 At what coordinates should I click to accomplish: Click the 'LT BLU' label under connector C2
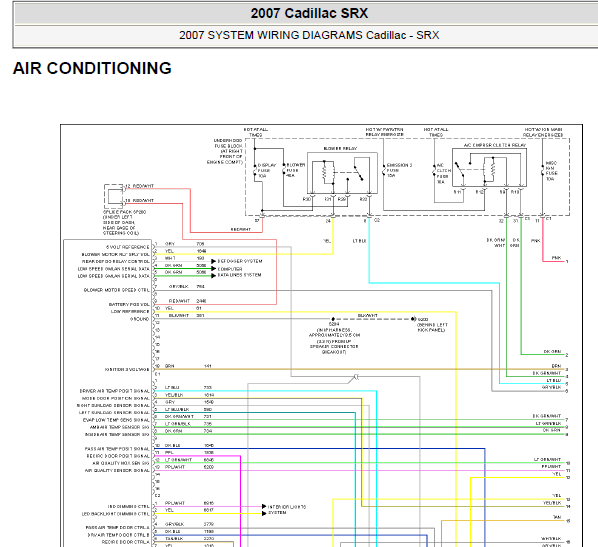point(359,241)
